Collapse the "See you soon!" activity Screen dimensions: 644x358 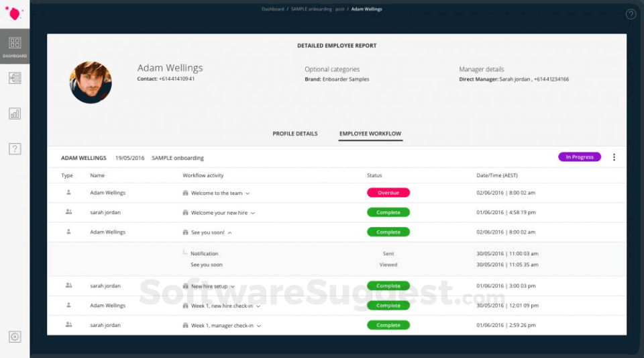click(229, 232)
